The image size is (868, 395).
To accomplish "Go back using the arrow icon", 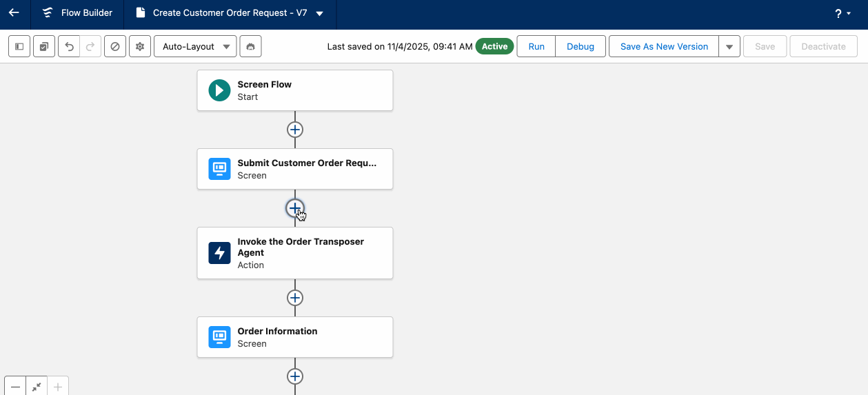I will point(14,13).
